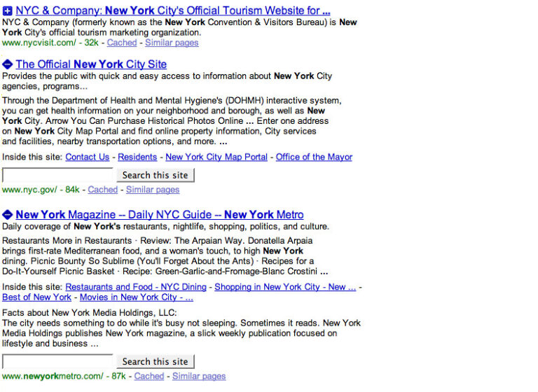
Task: Click Search this site button for nyc.gov
Action: point(156,175)
